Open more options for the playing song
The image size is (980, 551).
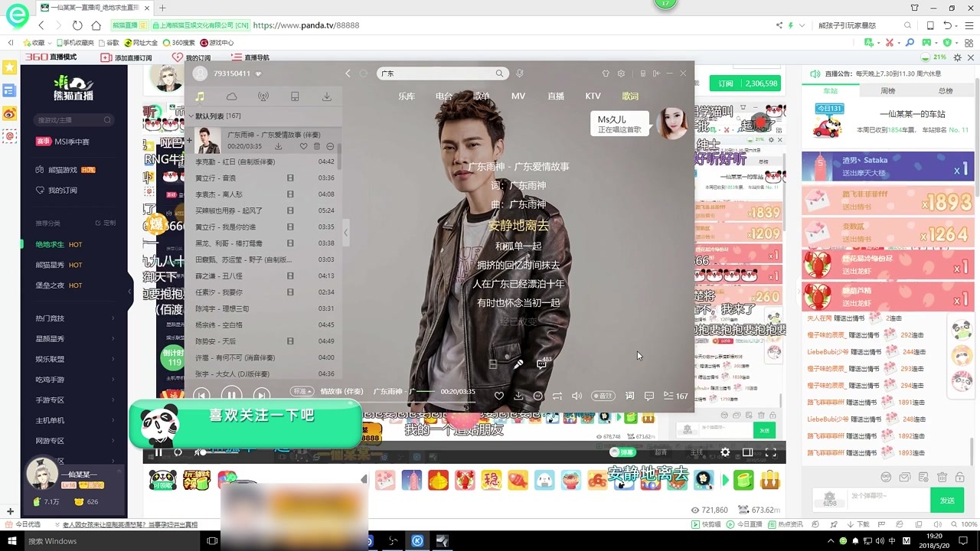click(x=330, y=146)
